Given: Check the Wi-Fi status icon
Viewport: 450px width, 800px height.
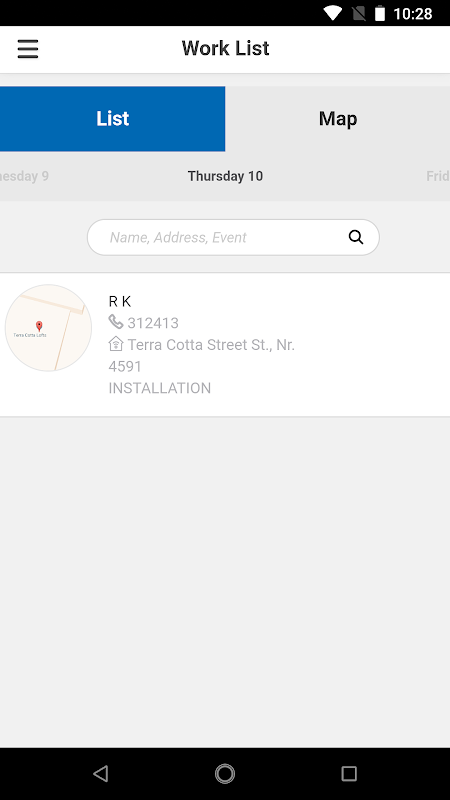Looking at the screenshot, I should pos(333,13).
